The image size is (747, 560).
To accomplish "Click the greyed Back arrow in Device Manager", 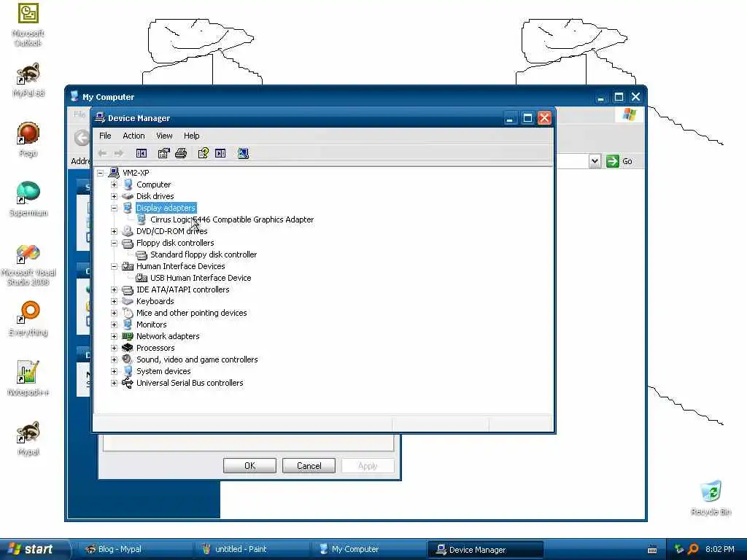I will [102, 153].
